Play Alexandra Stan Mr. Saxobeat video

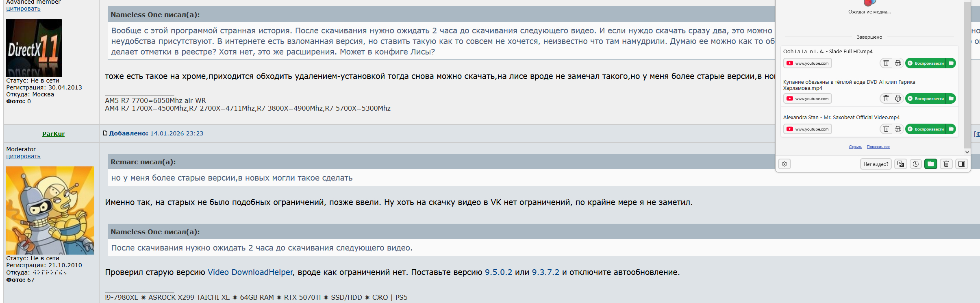(x=926, y=129)
